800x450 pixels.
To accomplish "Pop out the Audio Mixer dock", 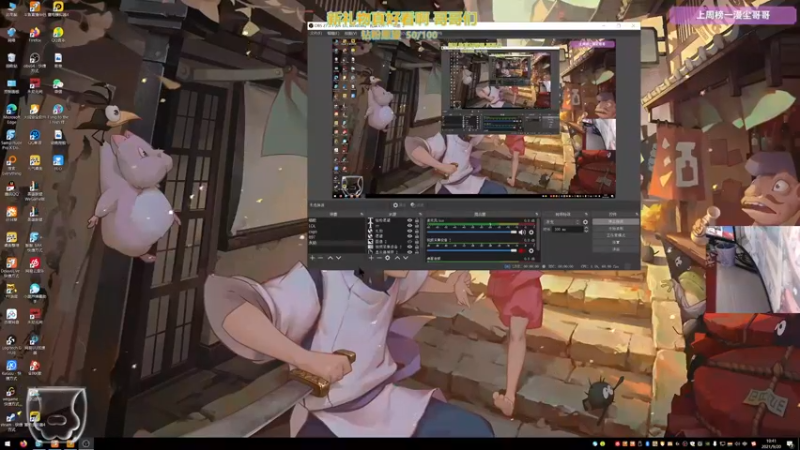I will [537, 214].
